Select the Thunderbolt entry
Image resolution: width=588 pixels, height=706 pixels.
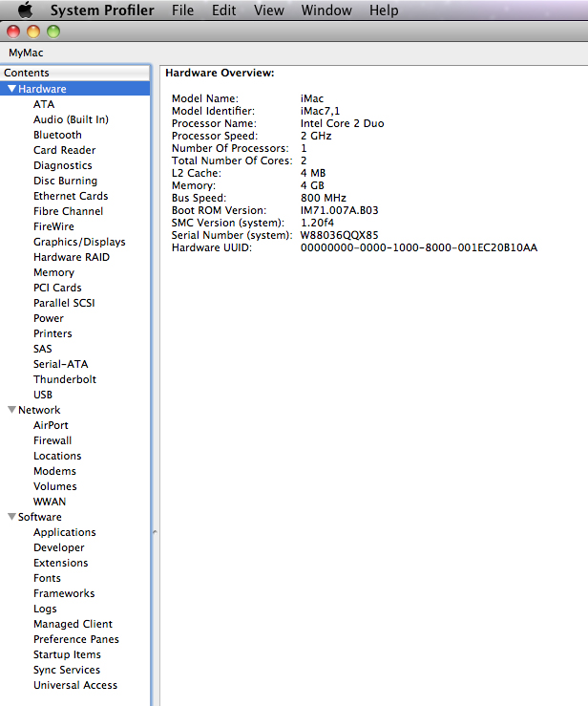65,379
